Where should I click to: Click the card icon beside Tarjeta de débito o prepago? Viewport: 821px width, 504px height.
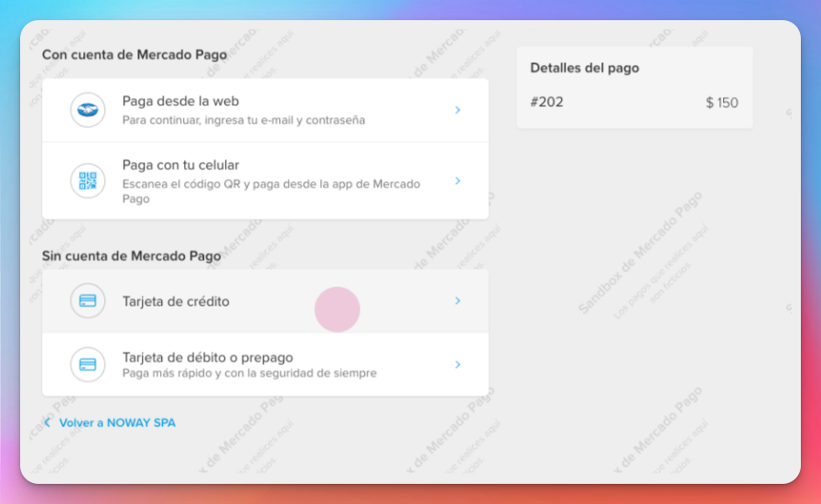click(x=88, y=364)
